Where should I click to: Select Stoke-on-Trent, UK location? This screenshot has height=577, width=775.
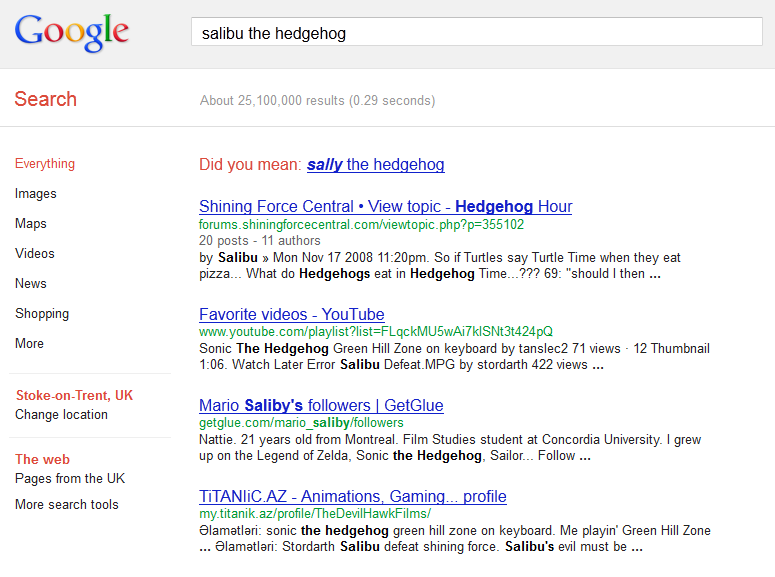pos(74,395)
